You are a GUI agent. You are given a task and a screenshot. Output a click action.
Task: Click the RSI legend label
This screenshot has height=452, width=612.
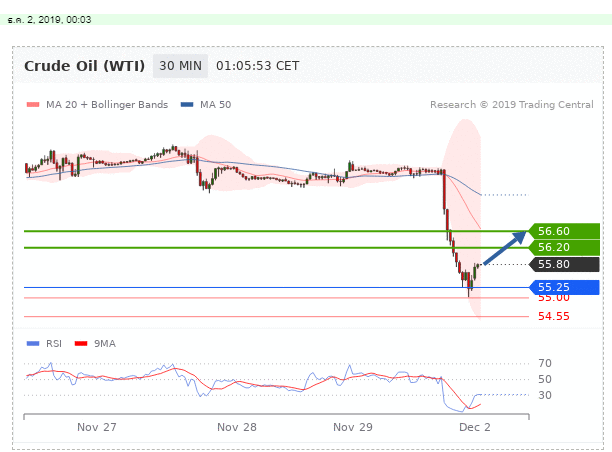54,343
